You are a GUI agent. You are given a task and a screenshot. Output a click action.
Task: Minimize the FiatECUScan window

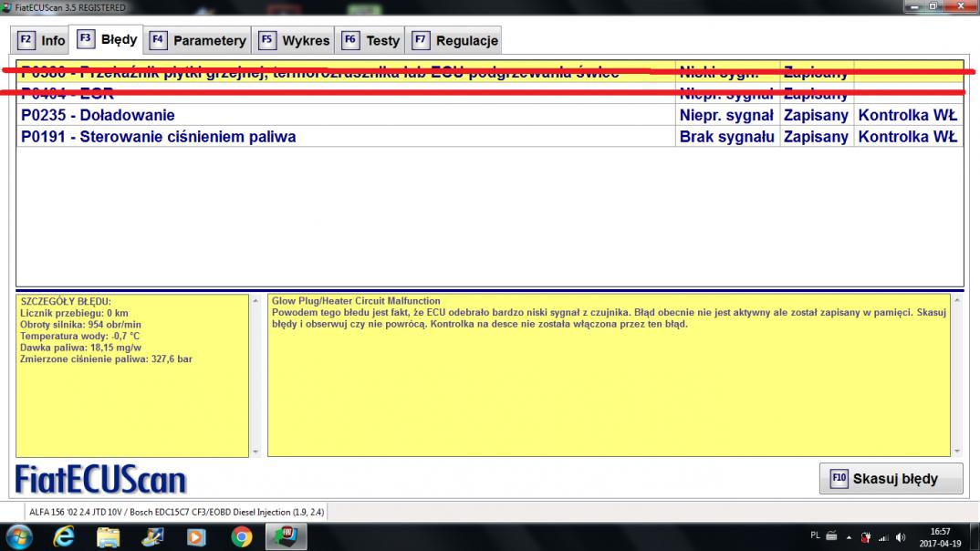click(914, 6)
